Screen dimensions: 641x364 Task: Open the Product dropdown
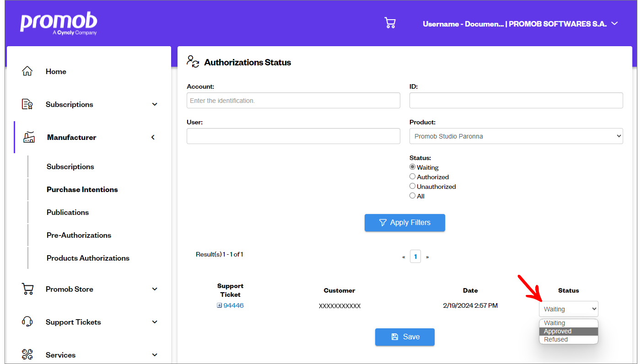point(516,136)
